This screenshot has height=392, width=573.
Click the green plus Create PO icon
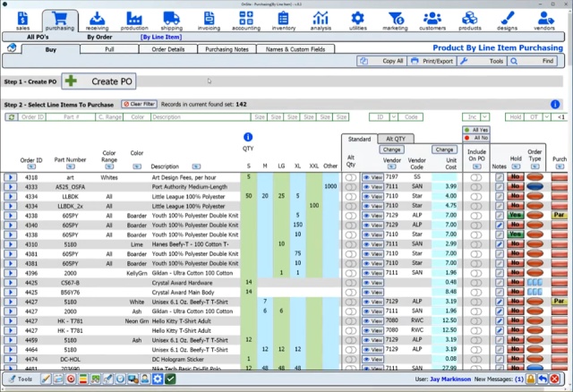pyautogui.click(x=70, y=81)
